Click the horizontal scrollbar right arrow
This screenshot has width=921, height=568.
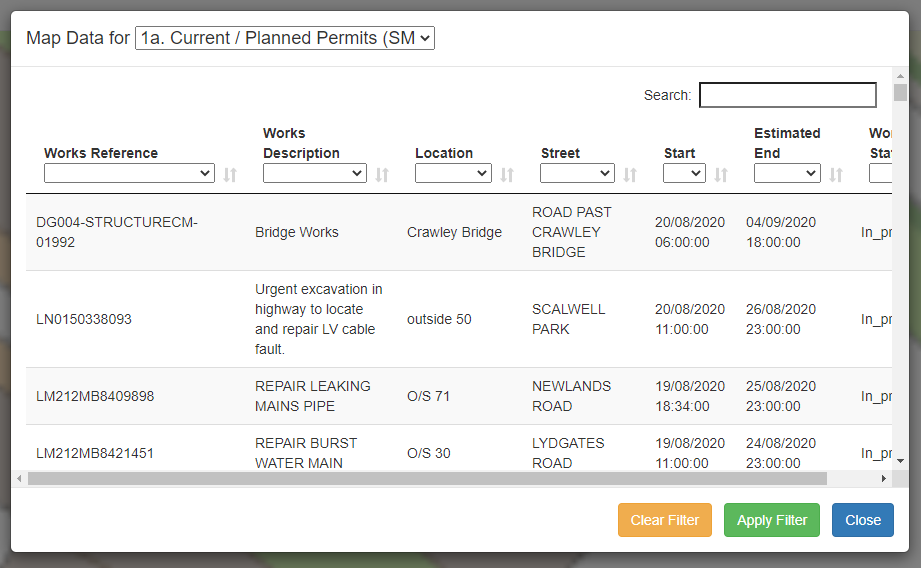883,479
